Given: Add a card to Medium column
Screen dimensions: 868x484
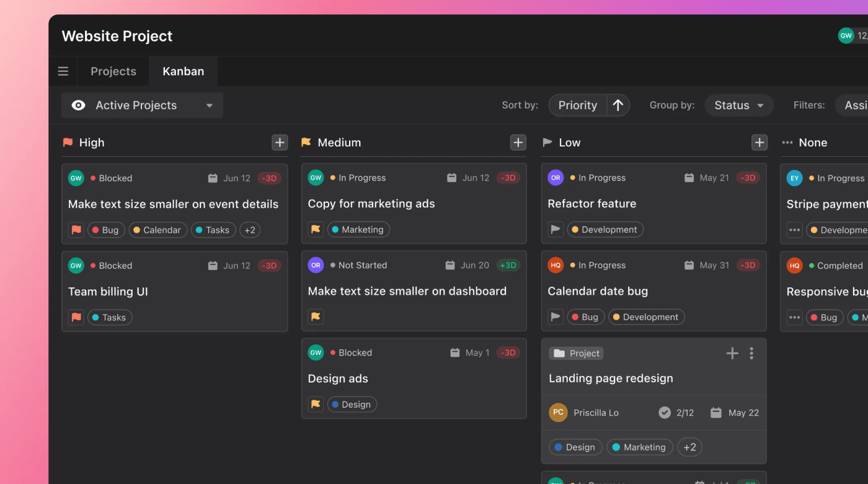Looking at the screenshot, I should point(518,143).
